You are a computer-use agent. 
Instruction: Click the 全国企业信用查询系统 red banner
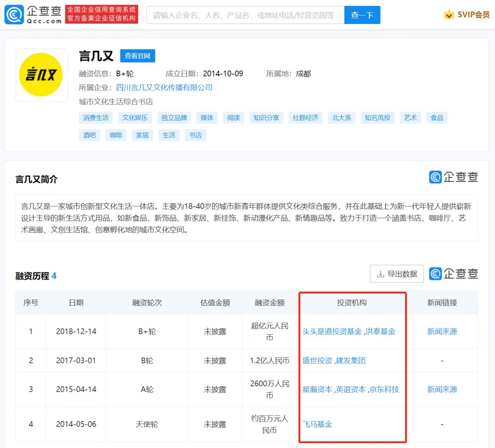(102, 14)
